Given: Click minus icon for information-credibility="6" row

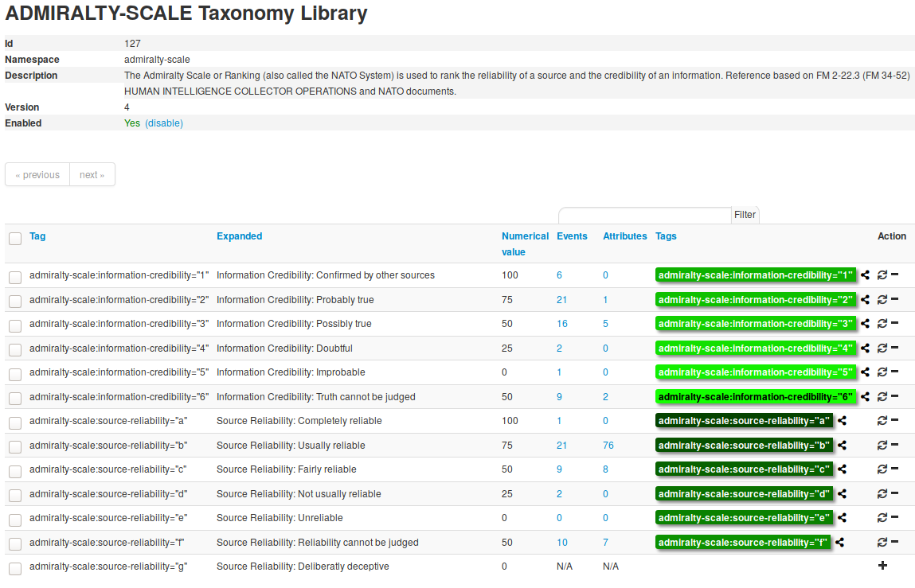Looking at the screenshot, I should click(894, 396).
